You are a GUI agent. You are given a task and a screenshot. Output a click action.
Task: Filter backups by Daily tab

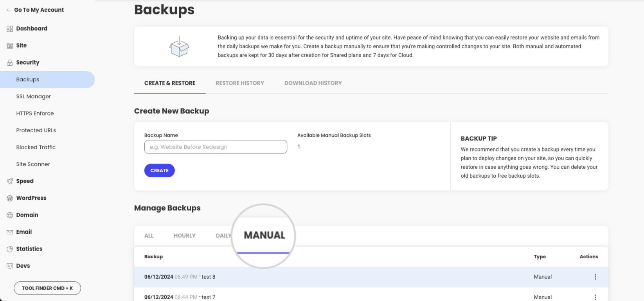pyautogui.click(x=223, y=236)
